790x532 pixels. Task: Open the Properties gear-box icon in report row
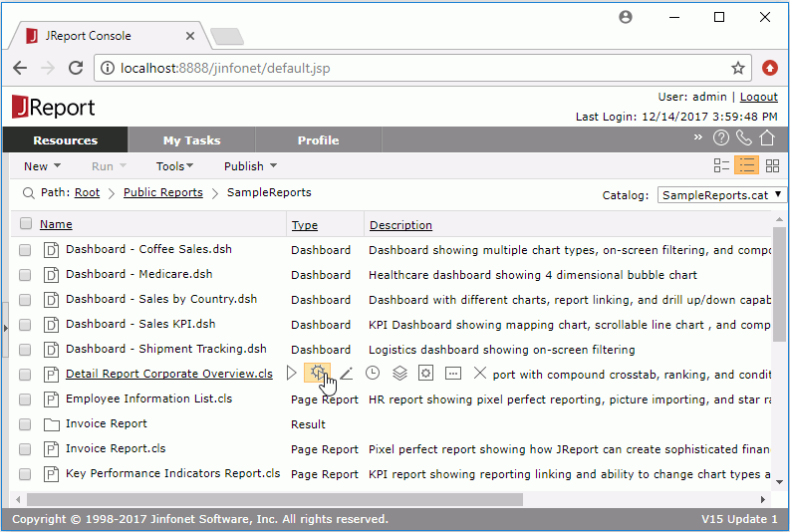point(425,374)
